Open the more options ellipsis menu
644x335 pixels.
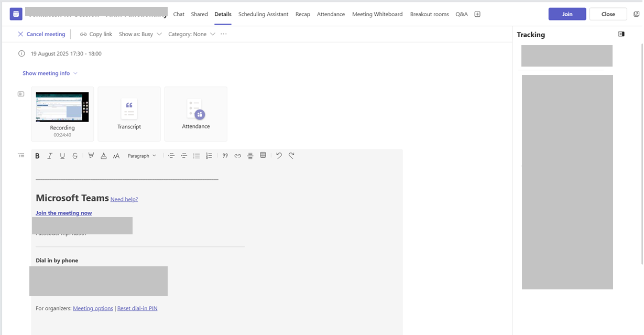click(224, 34)
